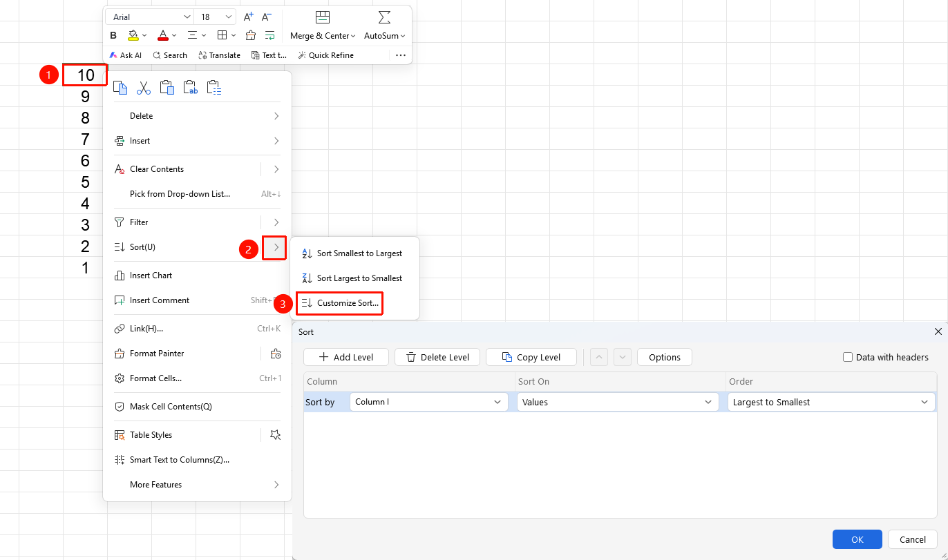948x560 pixels.
Task: Click the increase font size icon
Action: click(x=249, y=17)
